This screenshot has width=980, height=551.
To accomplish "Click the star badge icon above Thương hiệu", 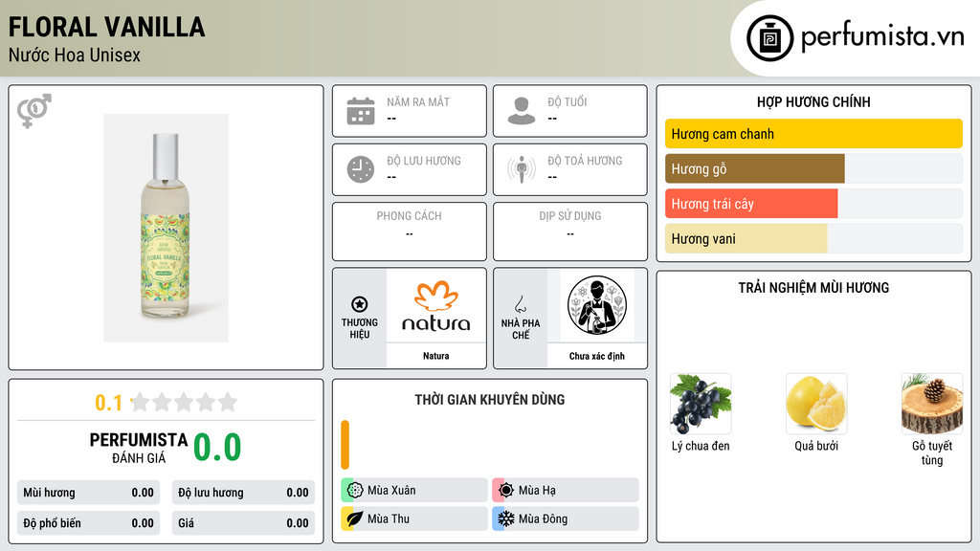I will [x=360, y=304].
